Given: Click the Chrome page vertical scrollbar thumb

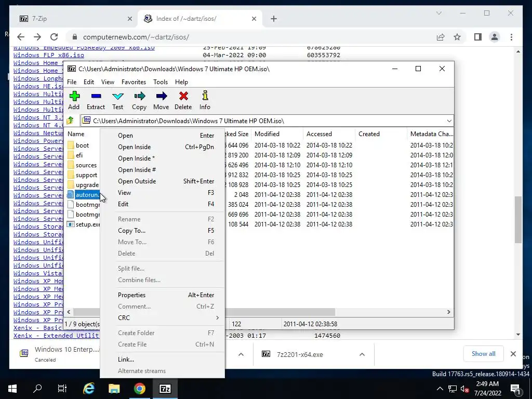Looking at the screenshot, I should pyautogui.click(x=518, y=220).
